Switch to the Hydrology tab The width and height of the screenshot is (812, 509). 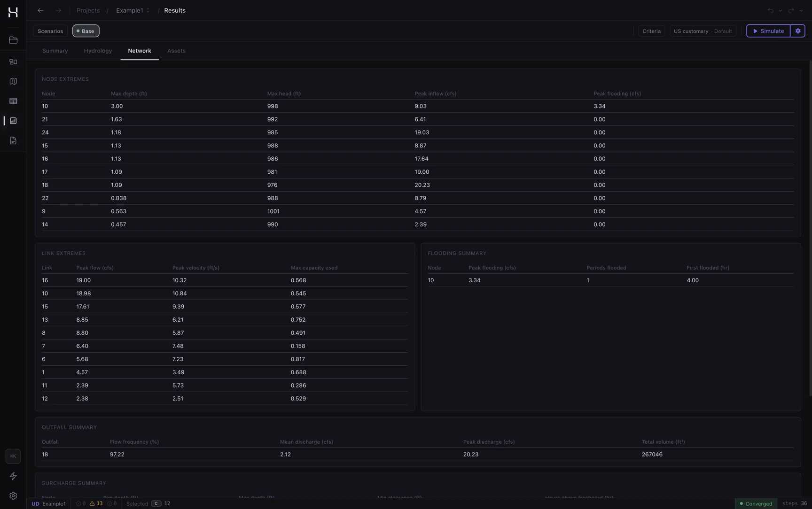point(98,51)
